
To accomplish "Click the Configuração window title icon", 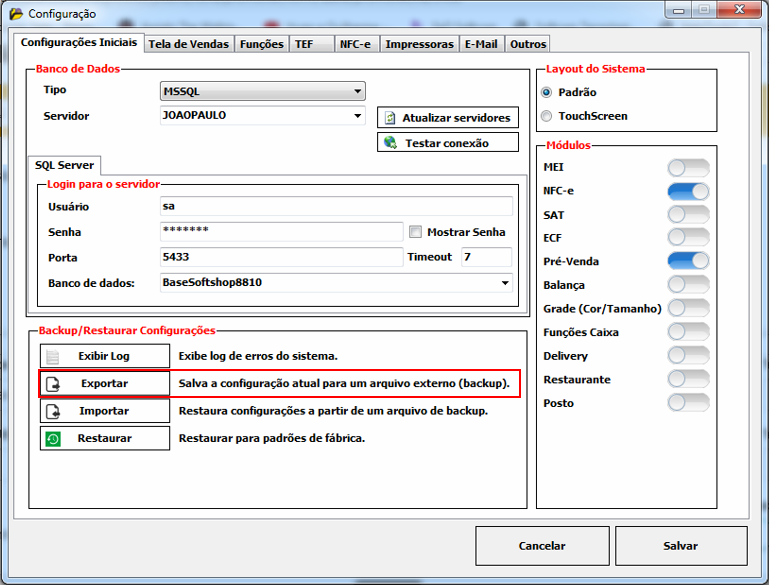I will [15, 14].
